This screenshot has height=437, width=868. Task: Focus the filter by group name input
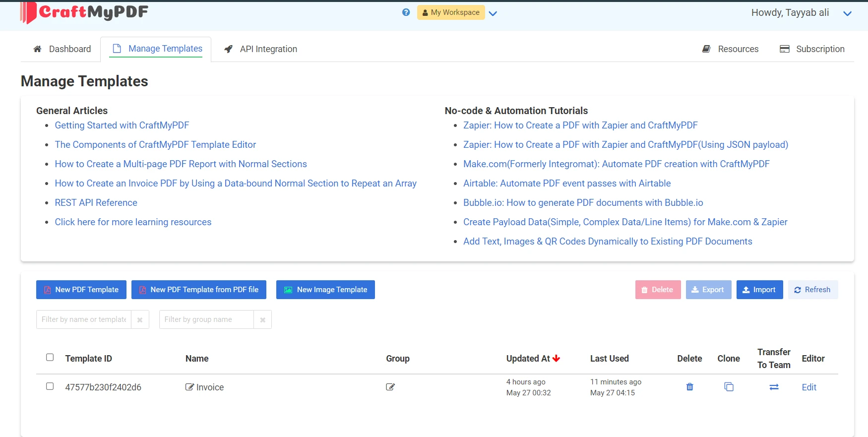206,319
